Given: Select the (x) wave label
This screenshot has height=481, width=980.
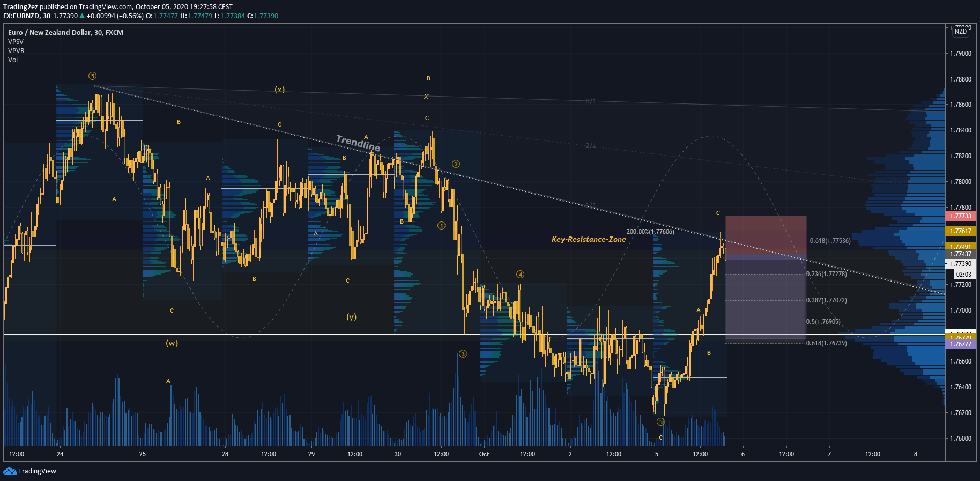Looking at the screenshot, I should tap(279, 90).
